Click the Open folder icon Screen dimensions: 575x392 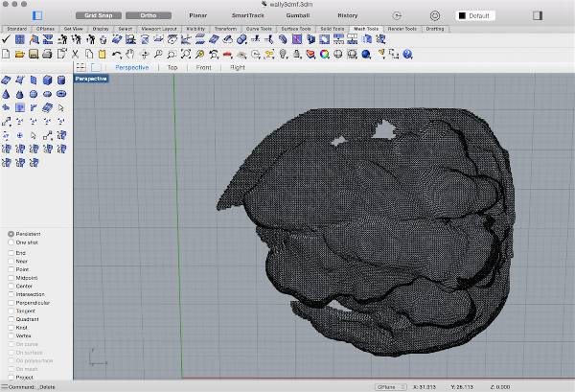[19, 55]
